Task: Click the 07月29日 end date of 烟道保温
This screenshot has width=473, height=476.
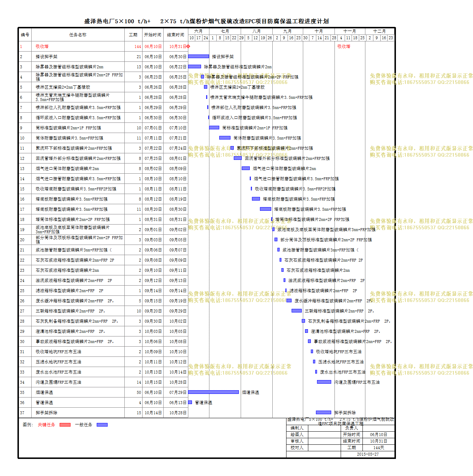Action: 178,392
